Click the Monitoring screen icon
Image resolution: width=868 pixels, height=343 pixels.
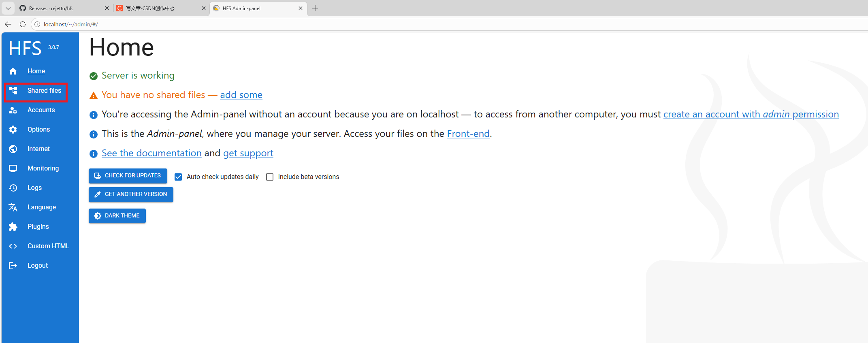[13, 168]
